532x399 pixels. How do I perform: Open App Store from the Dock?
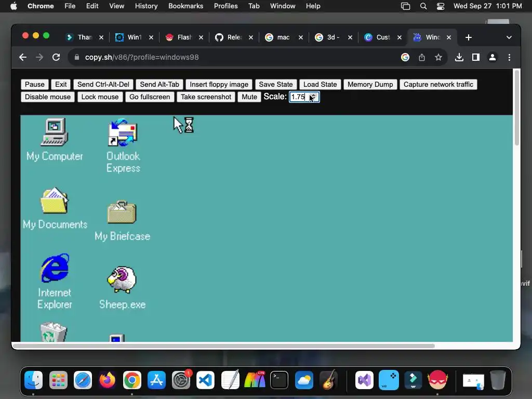pos(156,380)
